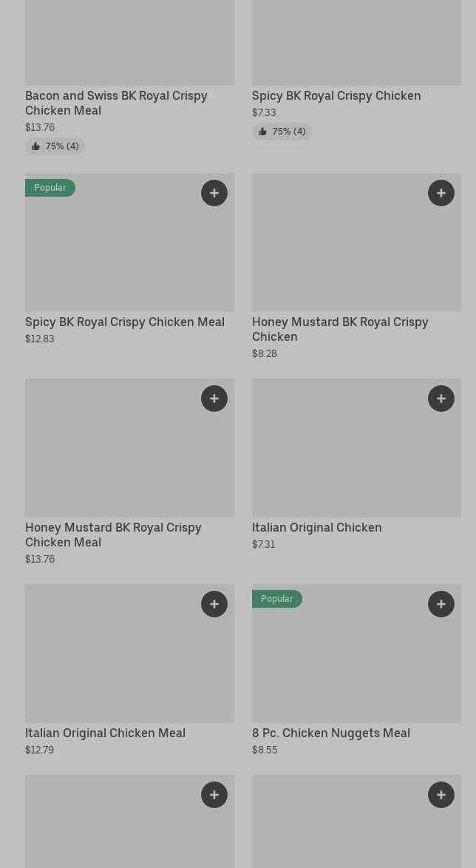Open Spicy BK Royal Crispy Chicken title
Viewport: 476px width, 868px height.
point(336,95)
